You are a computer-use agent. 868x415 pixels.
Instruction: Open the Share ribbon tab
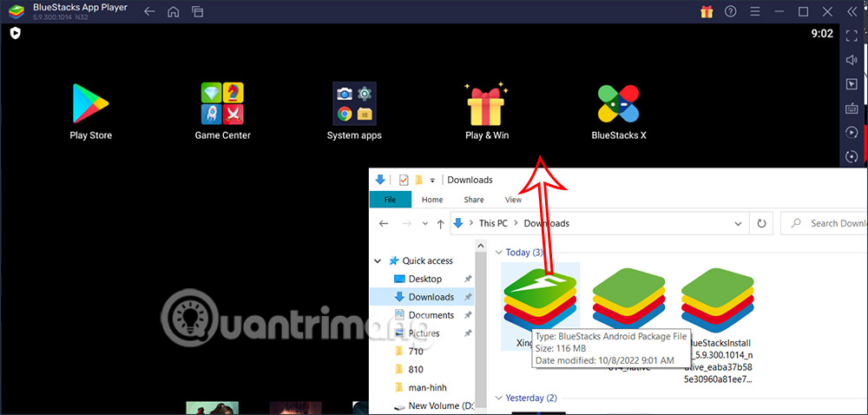coord(474,200)
